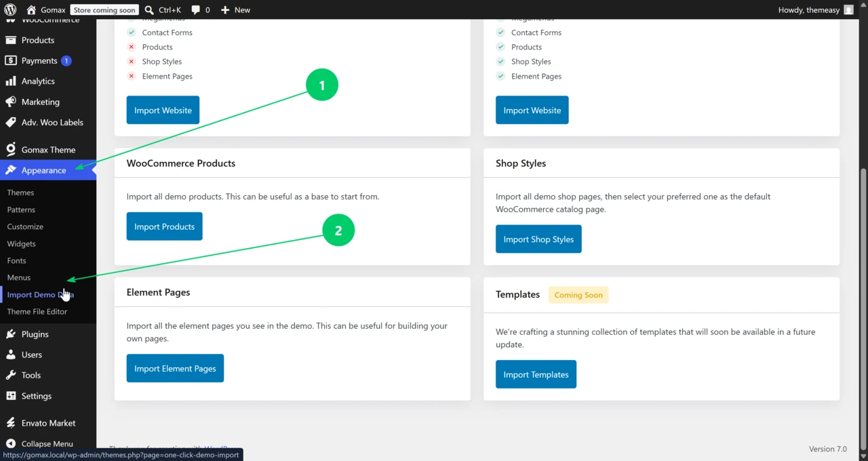Click the Products sidebar icon
Viewport: 868px width, 461px height.
(11, 40)
